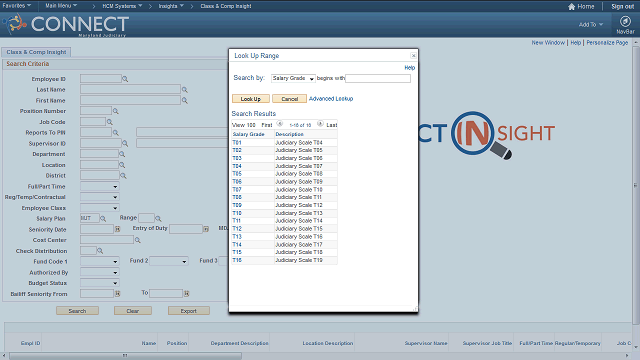This screenshot has width=640, height=360.
Task: Open Help link in lookup dialog
Action: (409, 68)
